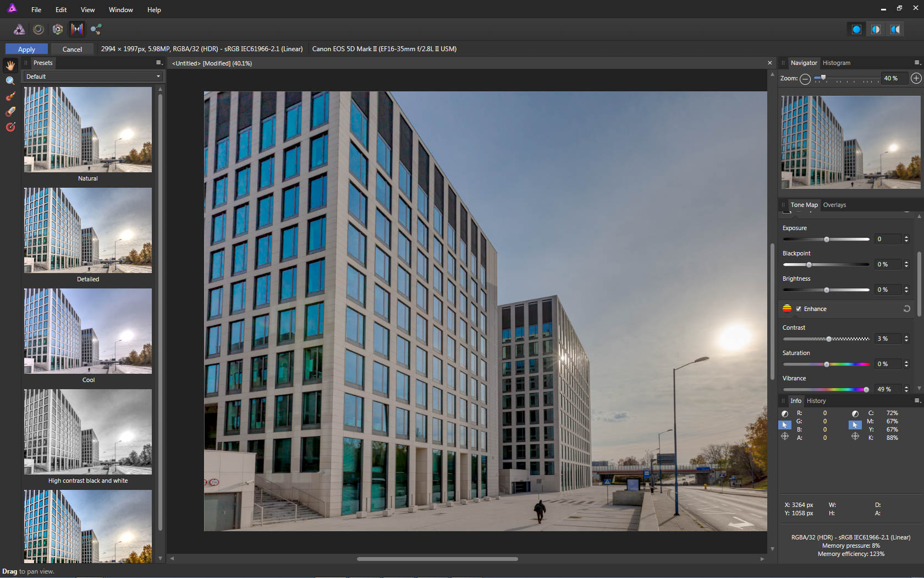Uncheck the Enhance checkbox
This screenshot has height=578, width=924.
[799, 309]
